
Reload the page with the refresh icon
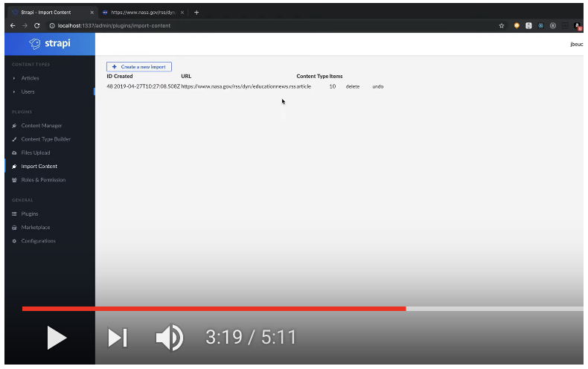point(36,25)
